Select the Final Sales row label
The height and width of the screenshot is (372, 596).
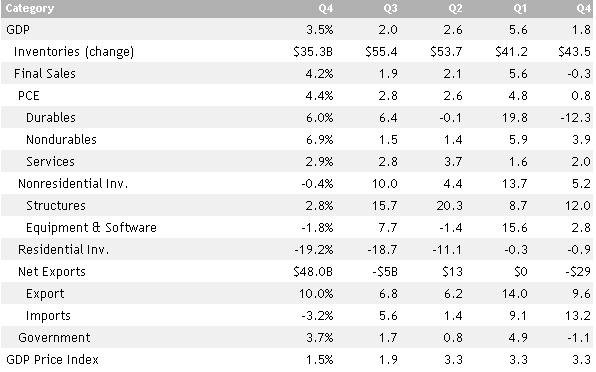45,73
